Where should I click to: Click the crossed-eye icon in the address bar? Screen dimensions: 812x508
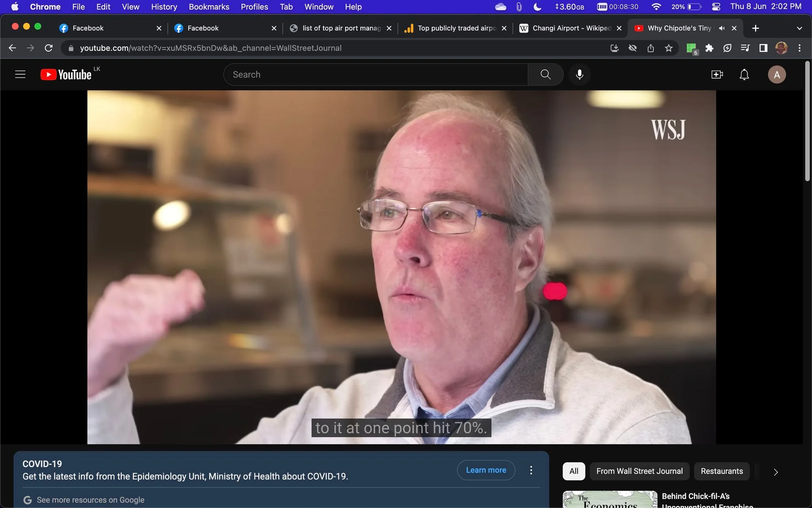[632, 48]
